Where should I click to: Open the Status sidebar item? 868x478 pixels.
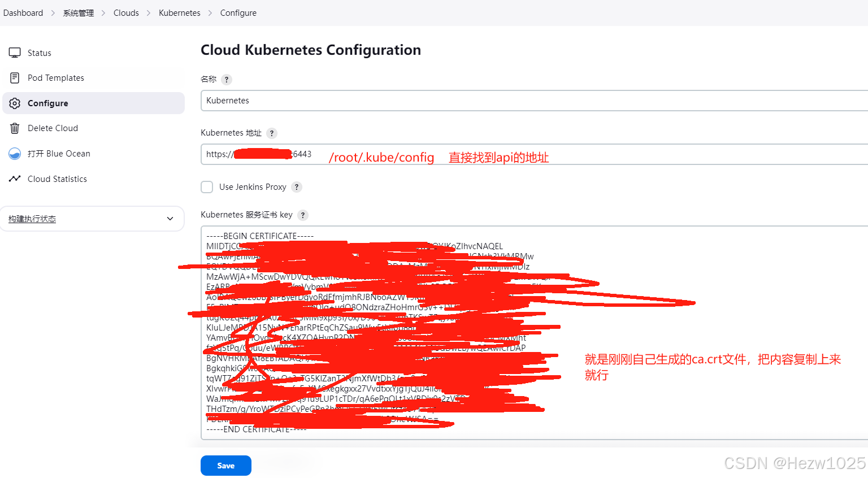(x=93, y=53)
